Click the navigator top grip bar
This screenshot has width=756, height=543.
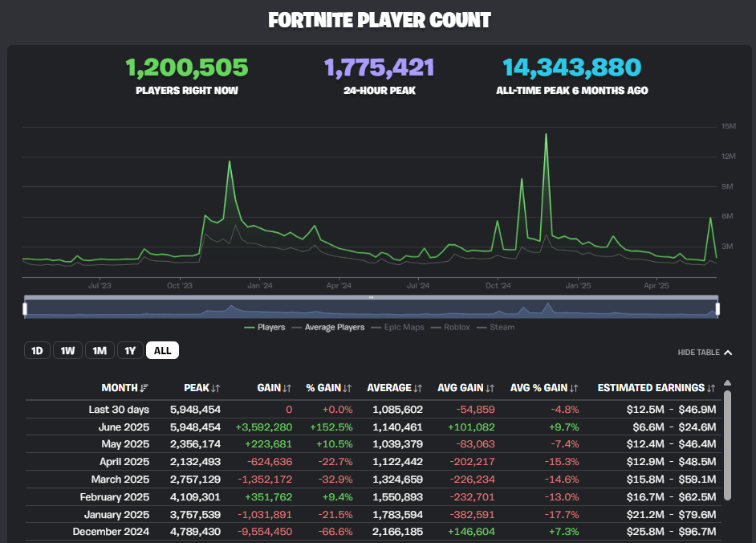click(x=372, y=297)
